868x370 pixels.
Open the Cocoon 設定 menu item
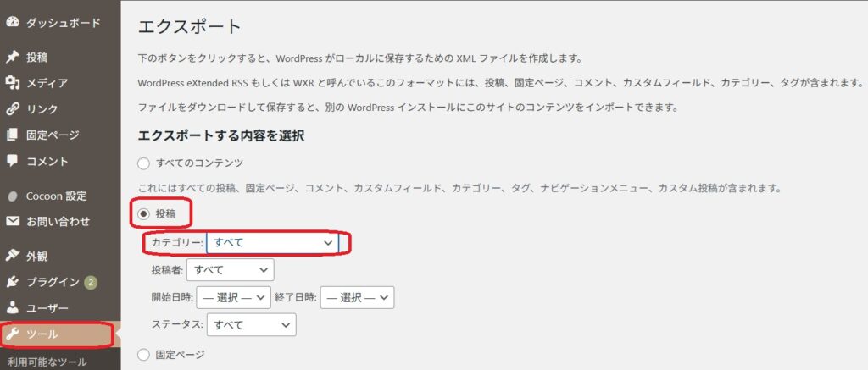coord(56,196)
